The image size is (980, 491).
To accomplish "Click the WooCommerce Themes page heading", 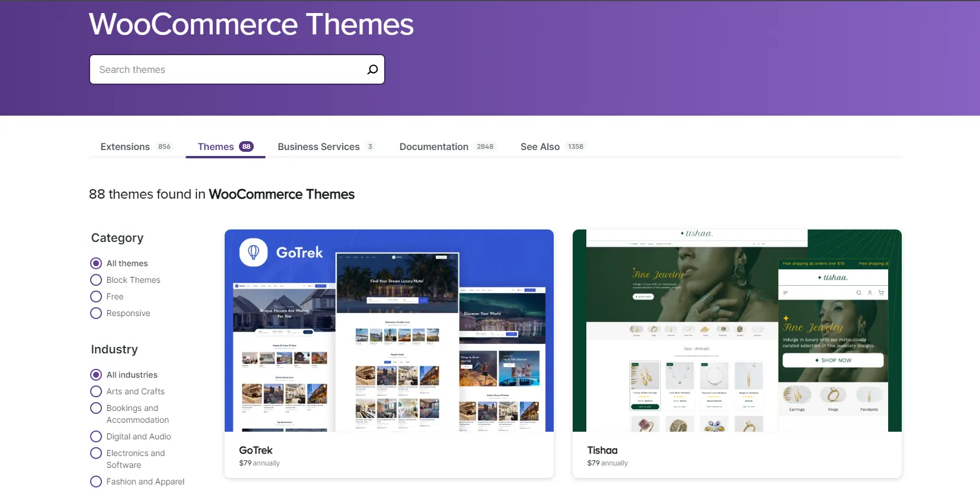I will click(x=251, y=24).
